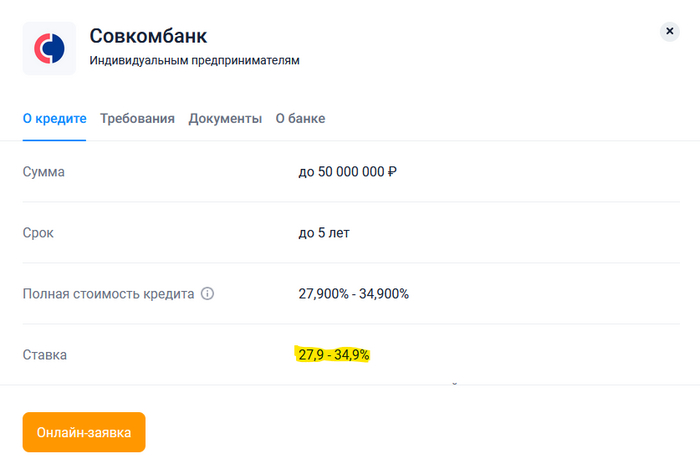Click the Полная стоимость кредита label

[x=108, y=294]
